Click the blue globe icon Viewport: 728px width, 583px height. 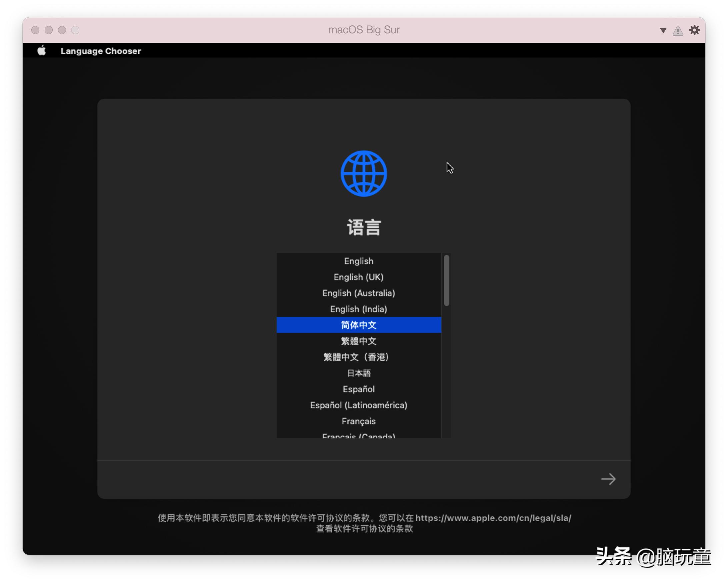(x=364, y=174)
